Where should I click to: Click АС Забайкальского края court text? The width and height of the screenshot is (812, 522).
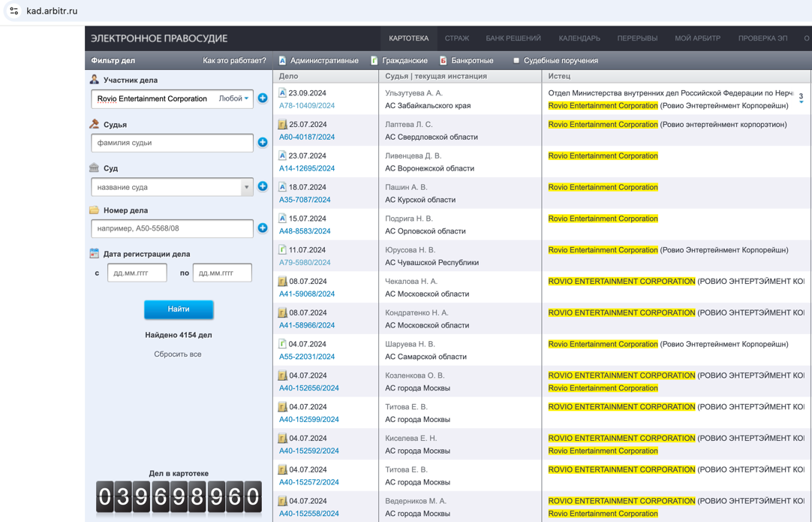428,106
